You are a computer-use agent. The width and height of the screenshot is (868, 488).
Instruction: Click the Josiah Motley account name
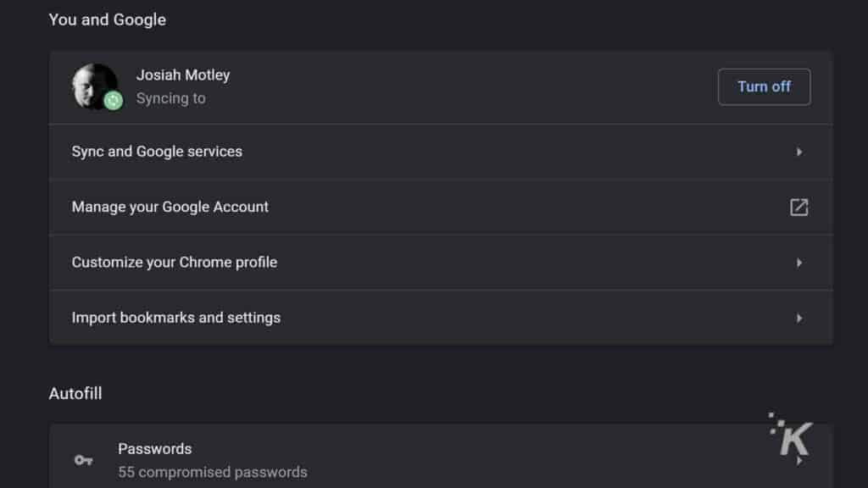183,75
